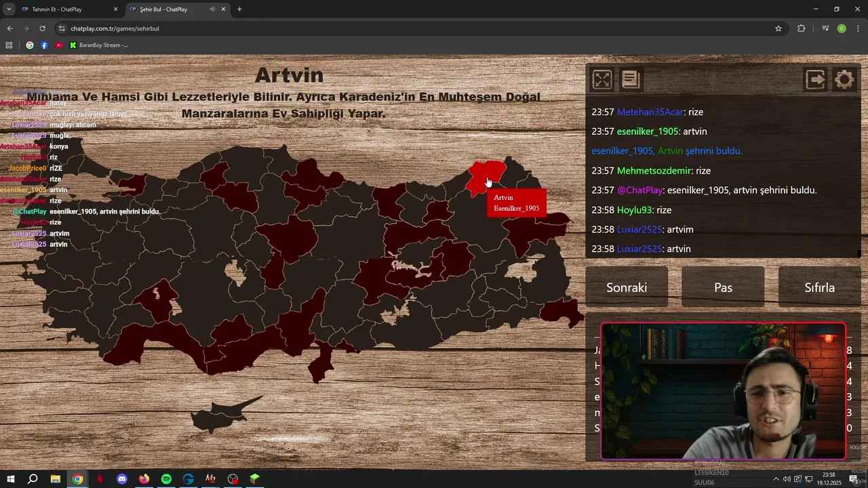This screenshot has width=868, height=488.
Task: Select the highlighted Artvin province on map
Action: (486, 176)
